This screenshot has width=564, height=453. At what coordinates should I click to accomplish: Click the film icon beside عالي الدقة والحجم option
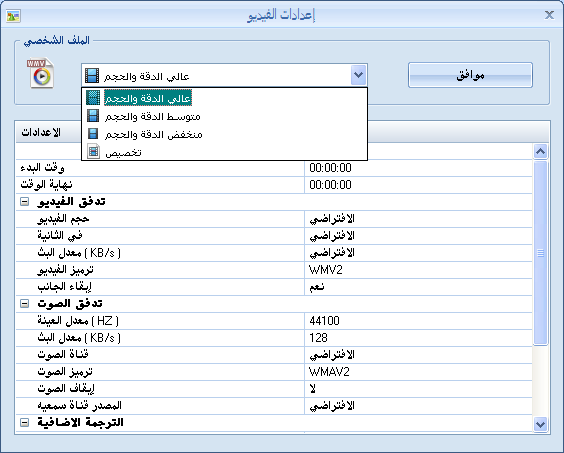[93, 98]
